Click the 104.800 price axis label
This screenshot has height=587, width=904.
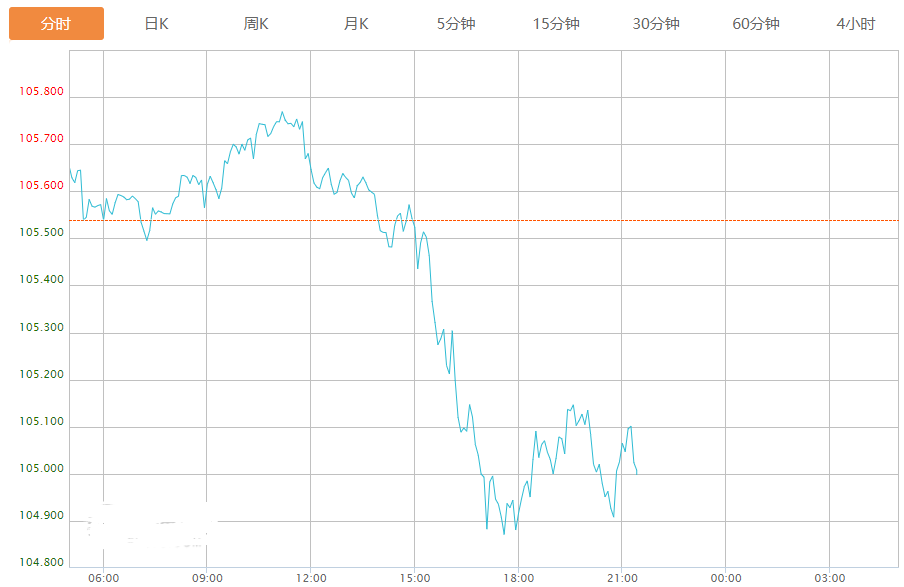coord(41,563)
